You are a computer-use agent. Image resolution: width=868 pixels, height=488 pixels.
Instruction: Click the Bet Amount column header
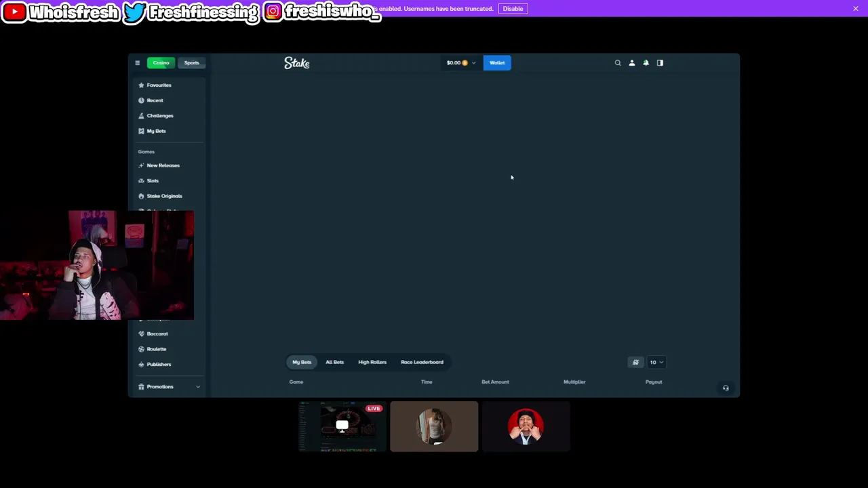[x=495, y=382]
